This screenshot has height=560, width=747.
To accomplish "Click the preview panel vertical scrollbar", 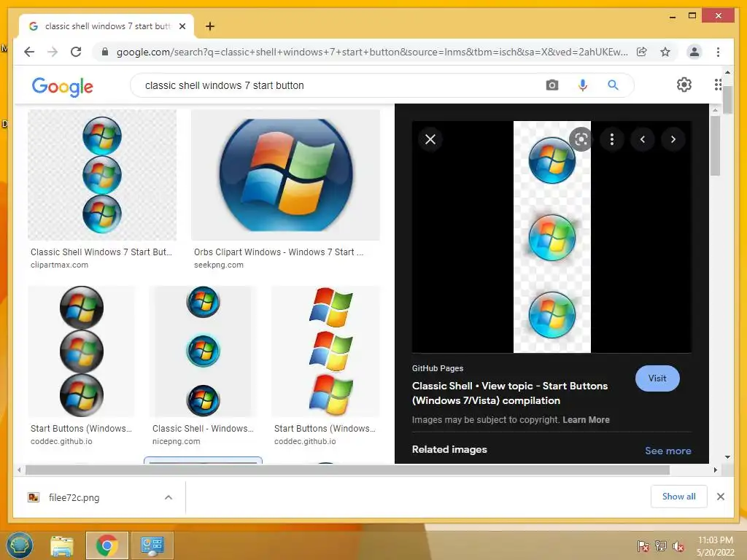I will (715, 145).
